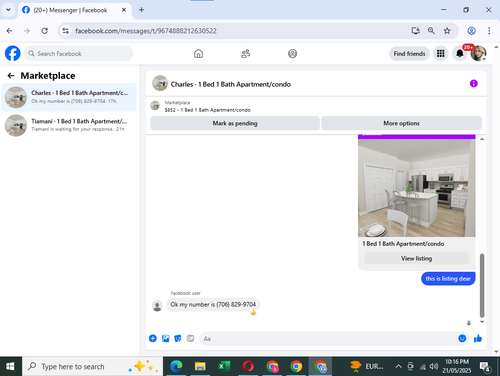Open the purple conversation information icon

coord(473,83)
